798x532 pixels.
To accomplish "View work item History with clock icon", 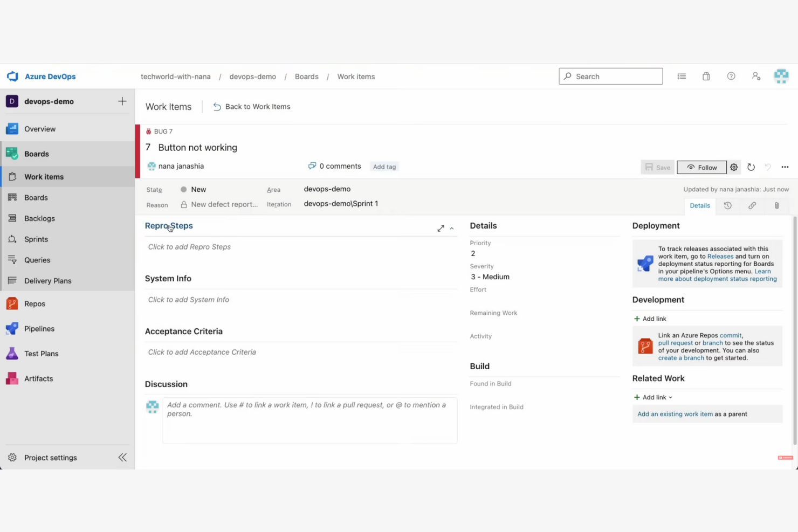I will [x=727, y=205].
